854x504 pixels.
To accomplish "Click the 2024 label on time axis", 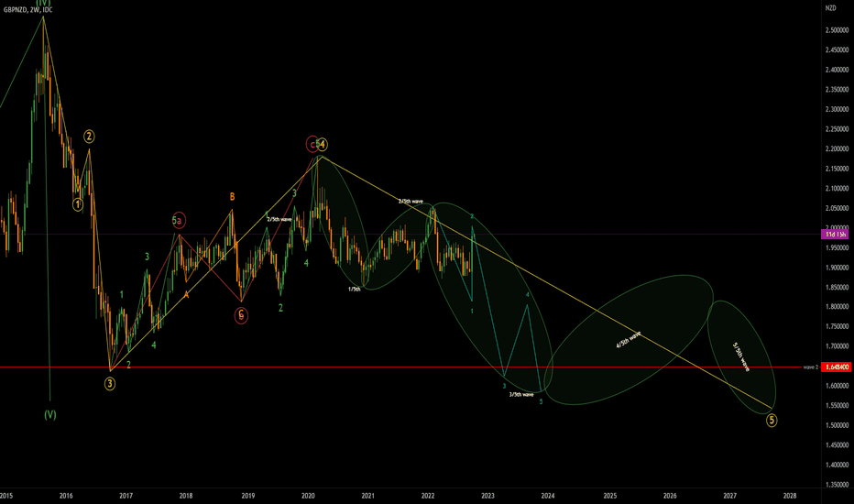I will 547,496.
